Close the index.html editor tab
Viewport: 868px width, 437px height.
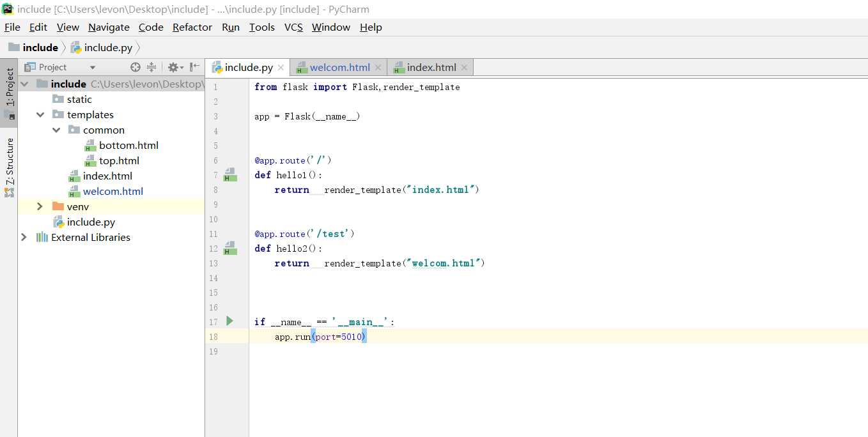tap(464, 67)
